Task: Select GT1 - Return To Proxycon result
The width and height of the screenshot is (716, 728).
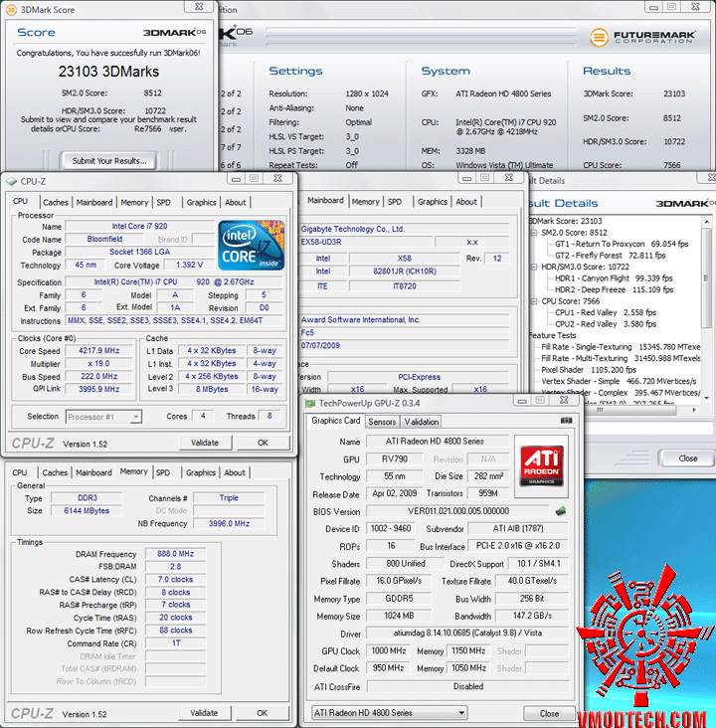Action: [x=622, y=244]
